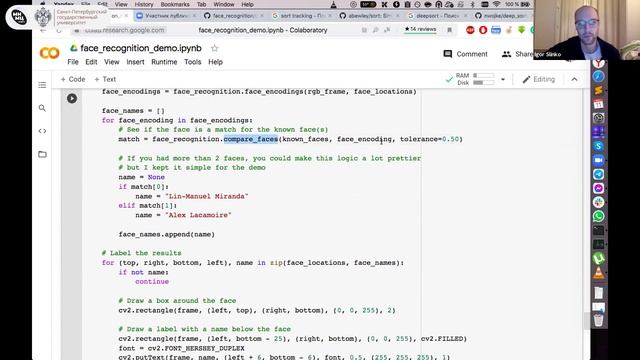Switch to the abewley/sort GitHub tab
Image resolution: width=640 pixels, height=360 pixels.
pos(369,16)
